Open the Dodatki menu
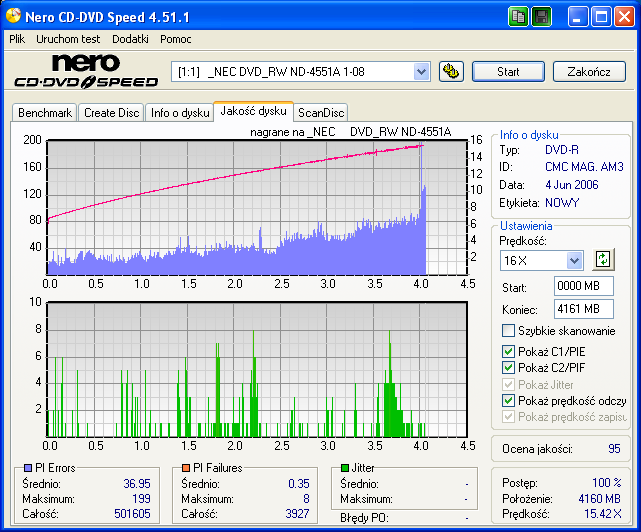 click(130, 39)
